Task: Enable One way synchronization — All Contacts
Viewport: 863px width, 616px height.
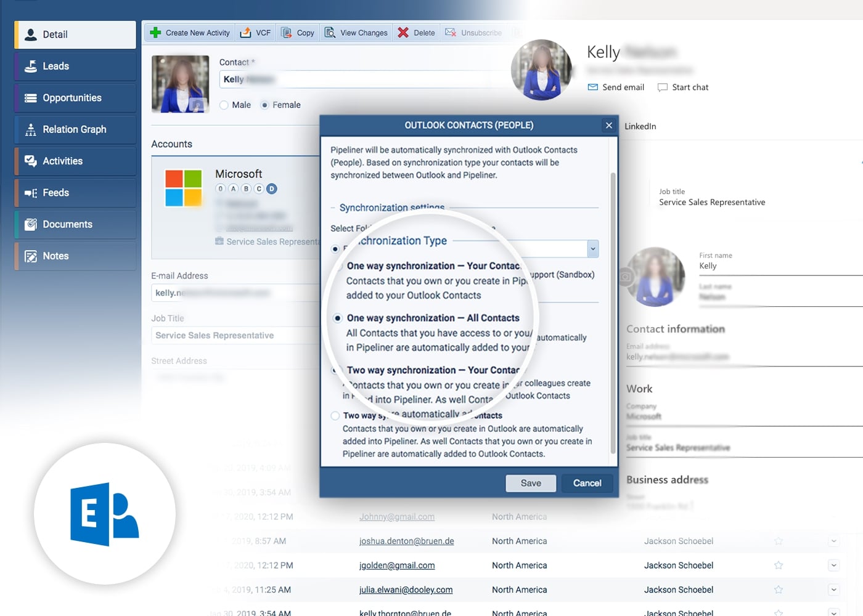Action: [337, 318]
